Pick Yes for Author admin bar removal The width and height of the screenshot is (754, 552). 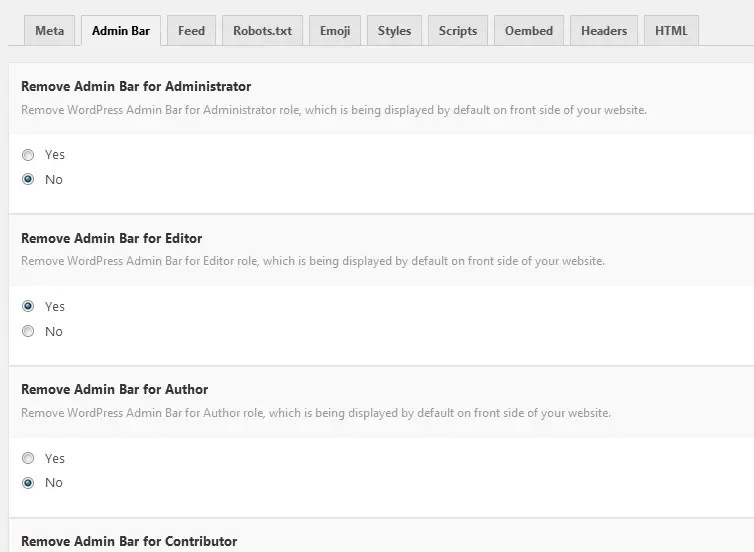pyautogui.click(x=28, y=458)
